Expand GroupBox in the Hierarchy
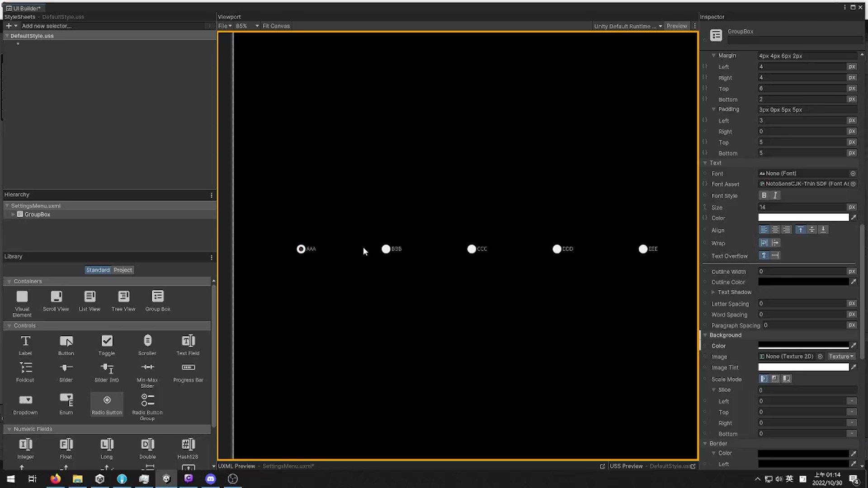This screenshot has width=868, height=488. pos(13,215)
